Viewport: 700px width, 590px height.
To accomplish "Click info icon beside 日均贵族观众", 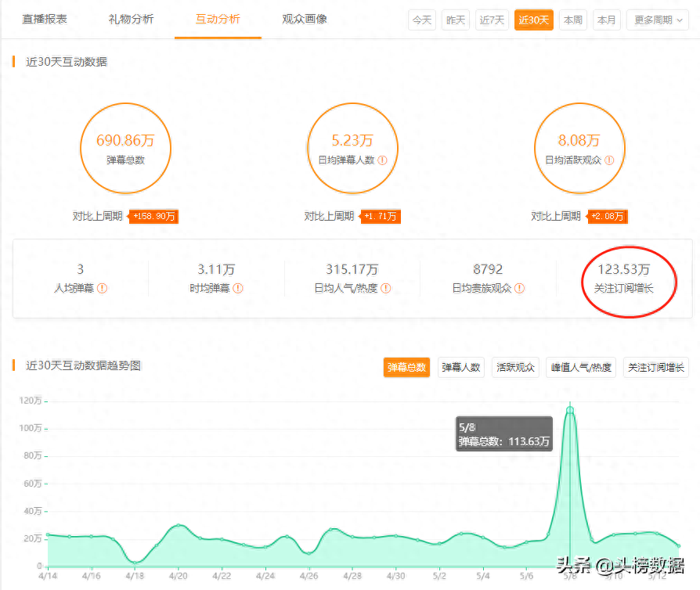I will point(519,288).
